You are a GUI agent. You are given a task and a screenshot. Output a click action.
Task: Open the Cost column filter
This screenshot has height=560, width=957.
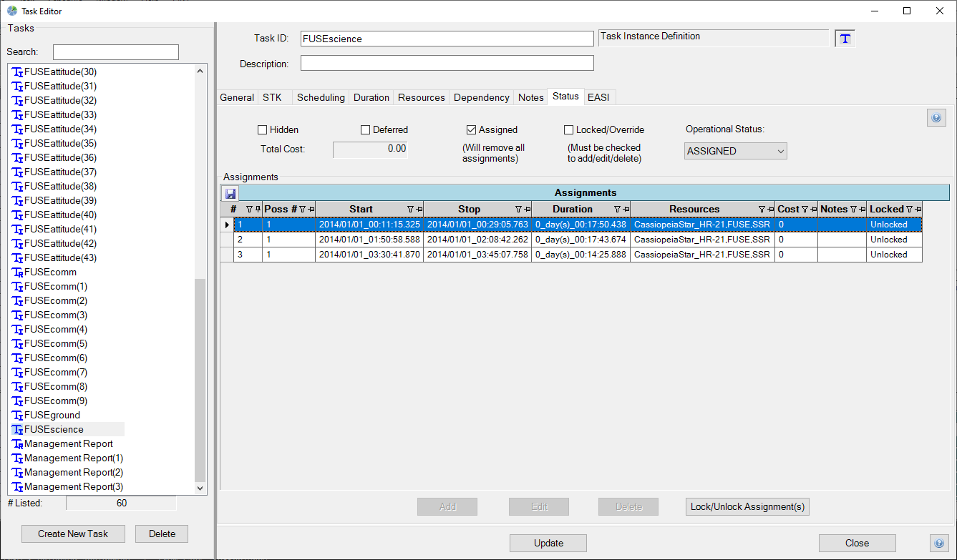click(x=805, y=210)
